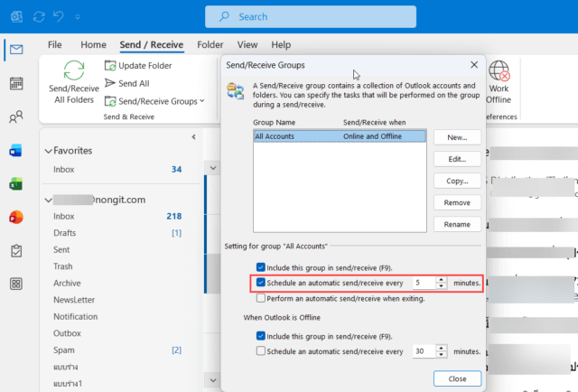The image size is (578, 392).
Task: Select the Send / Receive tab
Action: (152, 44)
